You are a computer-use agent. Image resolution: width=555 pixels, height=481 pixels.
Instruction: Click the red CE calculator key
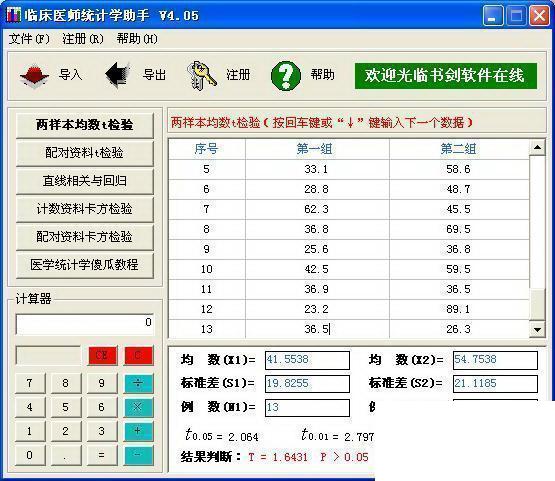click(102, 355)
